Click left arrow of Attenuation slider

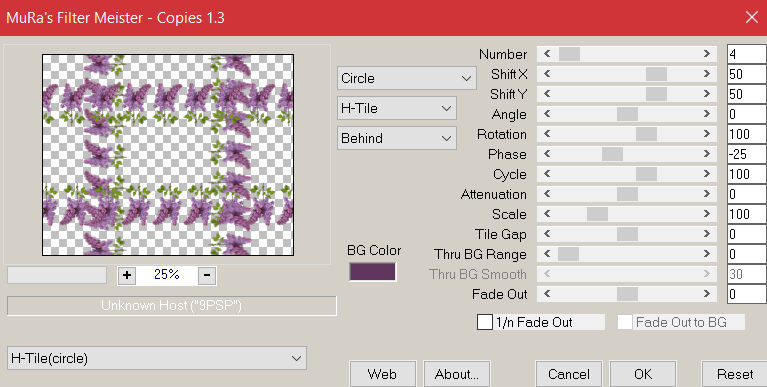pos(547,194)
